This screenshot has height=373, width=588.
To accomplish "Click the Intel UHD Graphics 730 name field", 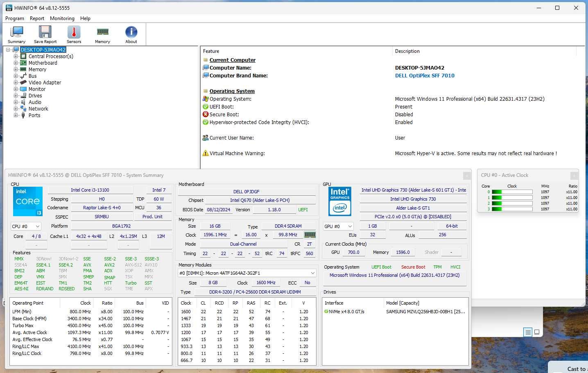I will pyautogui.click(x=413, y=199).
